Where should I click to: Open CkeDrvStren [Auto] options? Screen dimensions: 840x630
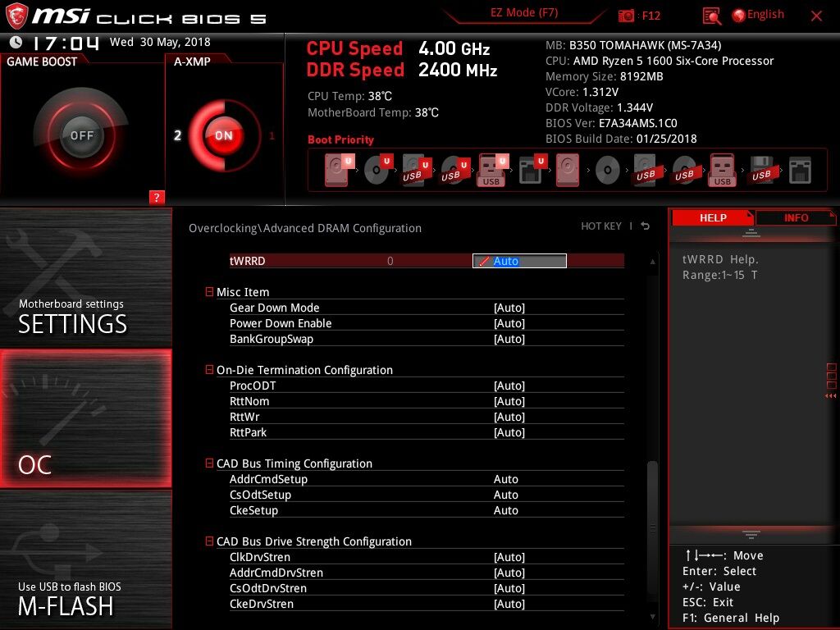pos(509,604)
